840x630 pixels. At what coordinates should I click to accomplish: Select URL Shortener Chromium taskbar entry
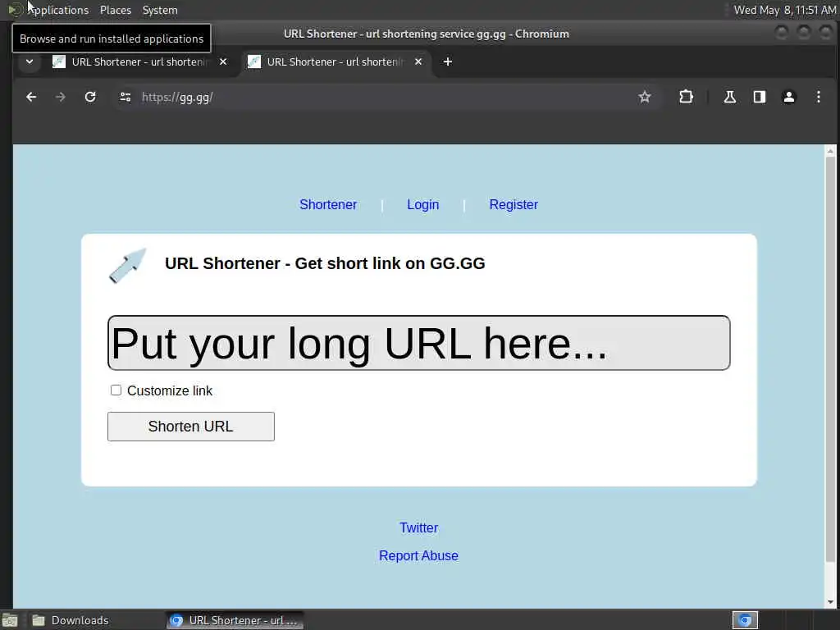tap(235, 620)
